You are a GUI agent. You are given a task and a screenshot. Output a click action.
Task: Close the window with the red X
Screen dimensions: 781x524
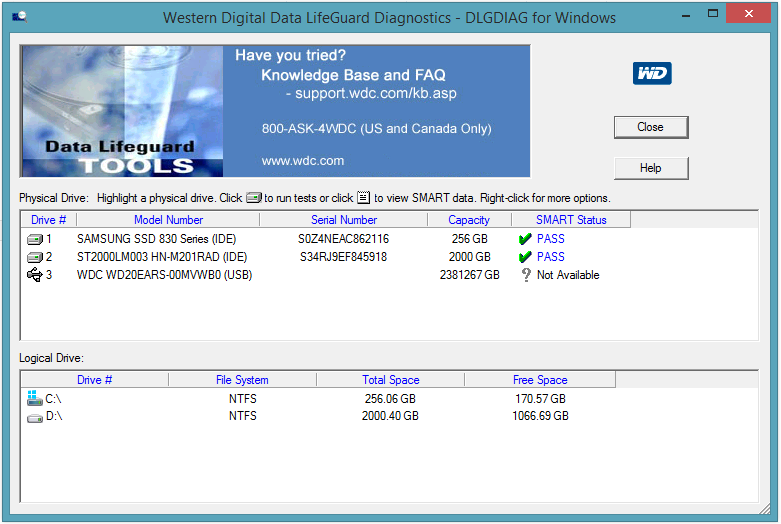point(749,13)
